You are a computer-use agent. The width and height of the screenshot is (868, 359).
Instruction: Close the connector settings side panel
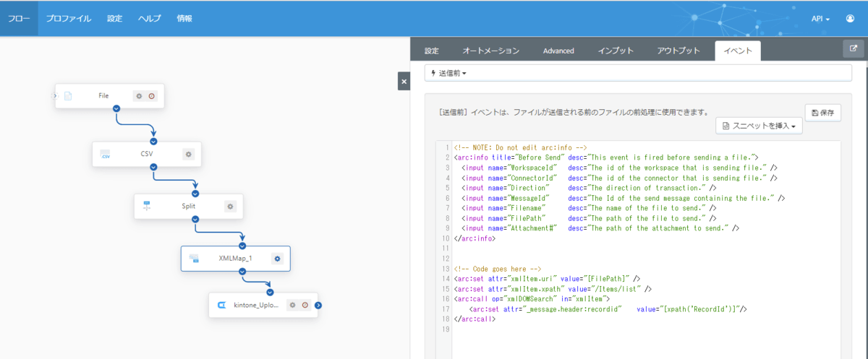(x=404, y=82)
